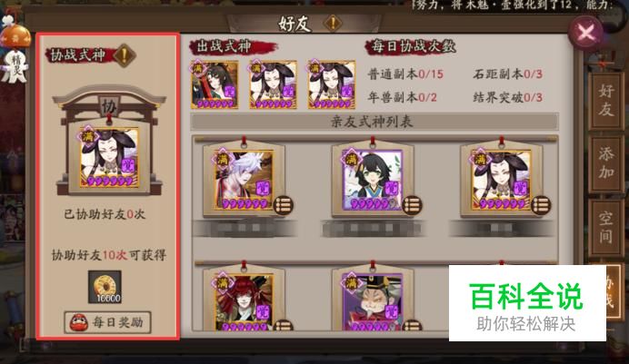This screenshot has width=629, height=364.
Task: Select second 出战式神 battle shikigami portrait
Action: point(274,85)
